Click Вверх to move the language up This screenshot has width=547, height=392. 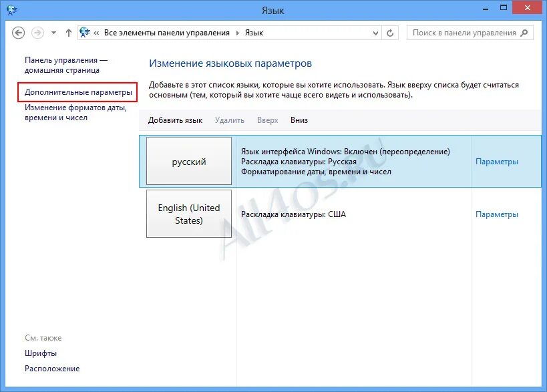pos(268,120)
